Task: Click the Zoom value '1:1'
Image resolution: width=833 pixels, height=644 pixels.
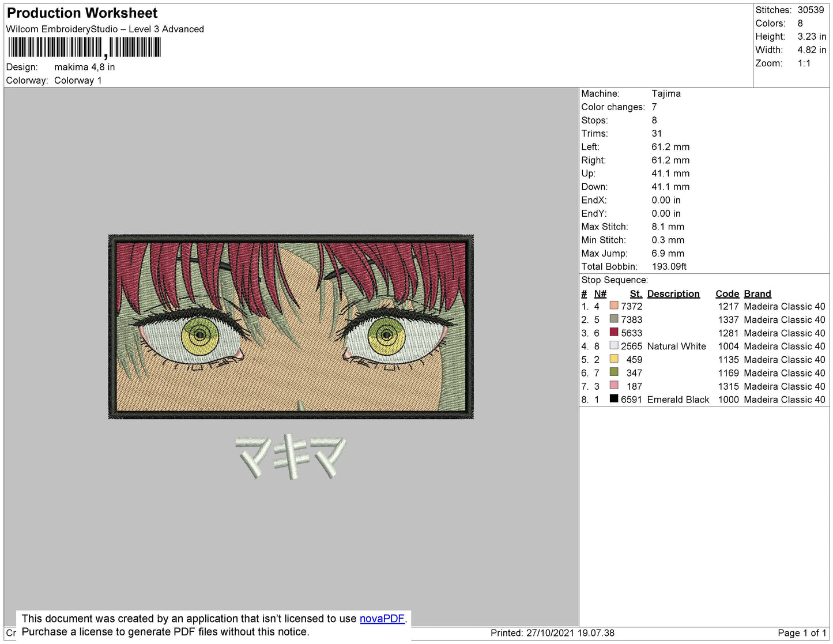Action: point(804,63)
